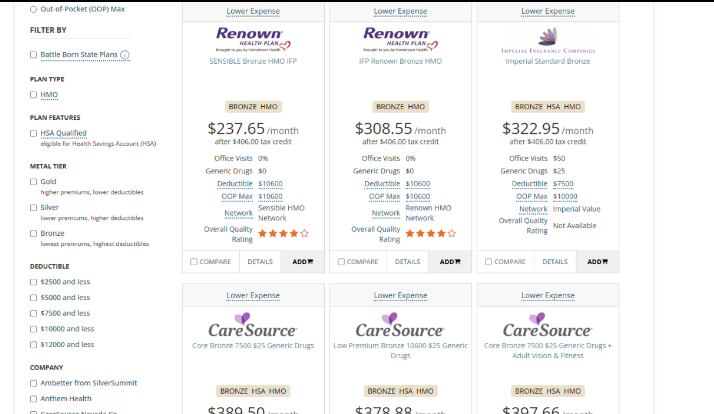Filter by Bronze metal tier

(x=33, y=234)
